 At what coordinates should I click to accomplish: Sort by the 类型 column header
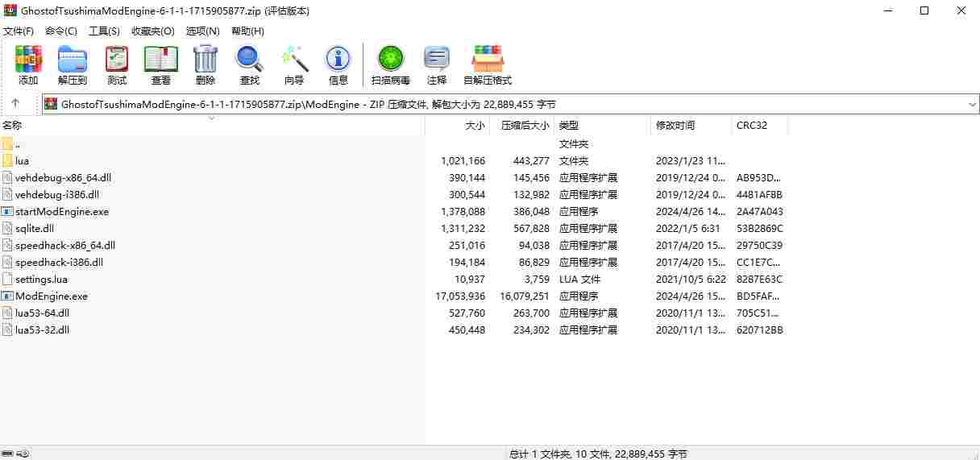[x=602, y=126]
